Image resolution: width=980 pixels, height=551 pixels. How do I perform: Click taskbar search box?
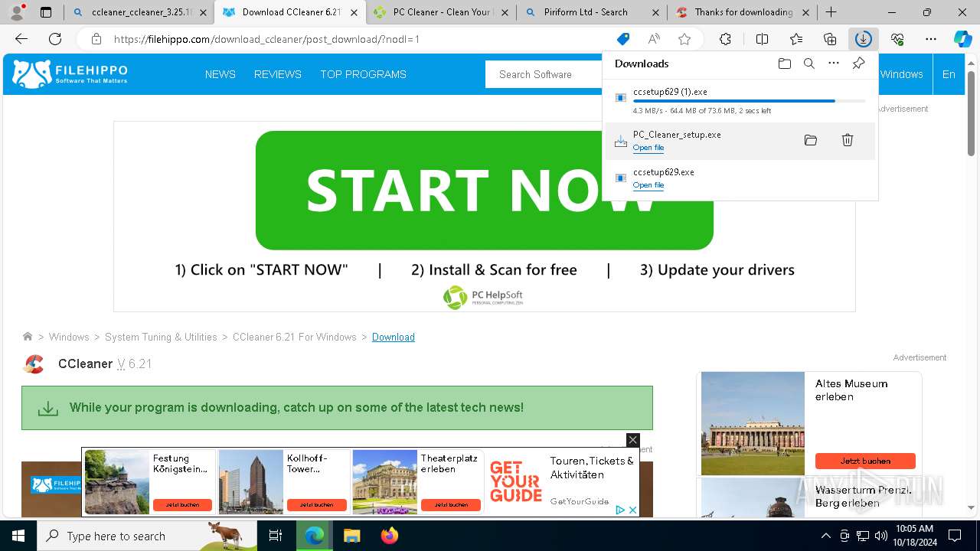(x=147, y=536)
